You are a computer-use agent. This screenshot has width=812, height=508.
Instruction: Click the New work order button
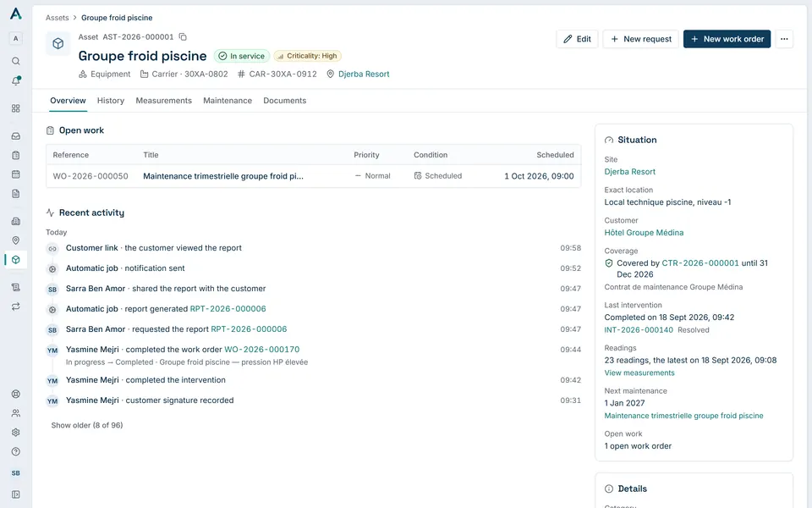click(727, 39)
